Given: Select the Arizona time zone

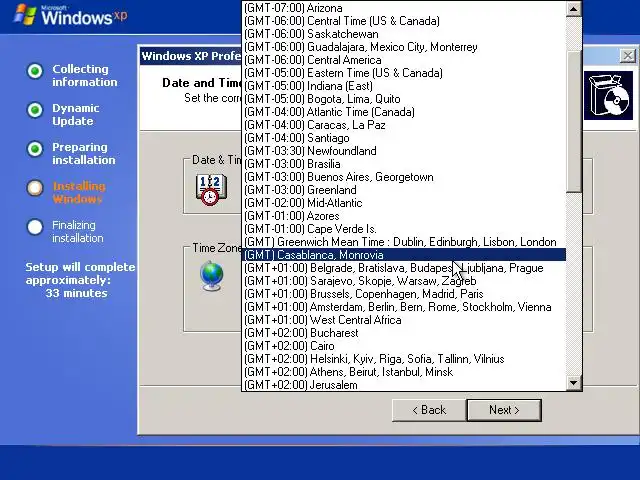Looking at the screenshot, I should click(x=404, y=8).
